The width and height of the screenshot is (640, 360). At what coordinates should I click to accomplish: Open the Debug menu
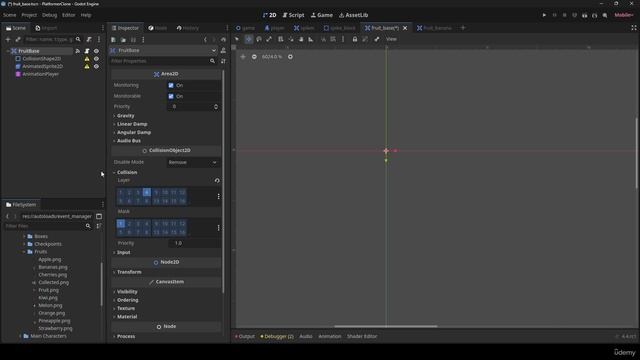[49, 15]
